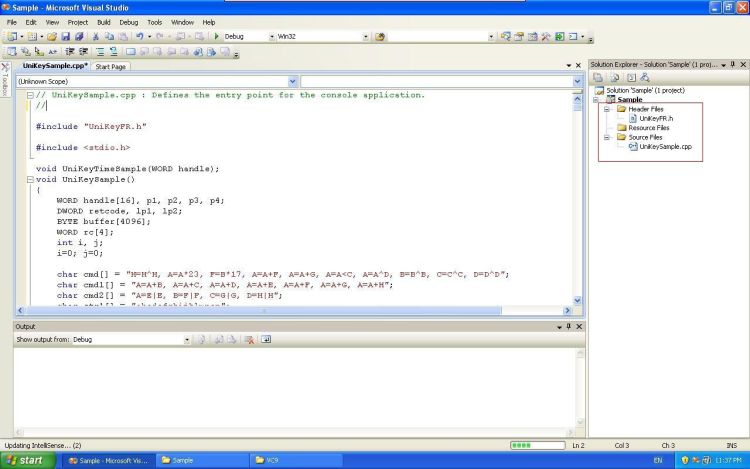Switch to VC9 folder taskbar button
Image resolution: width=750 pixels, height=469 pixels.
point(296,460)
